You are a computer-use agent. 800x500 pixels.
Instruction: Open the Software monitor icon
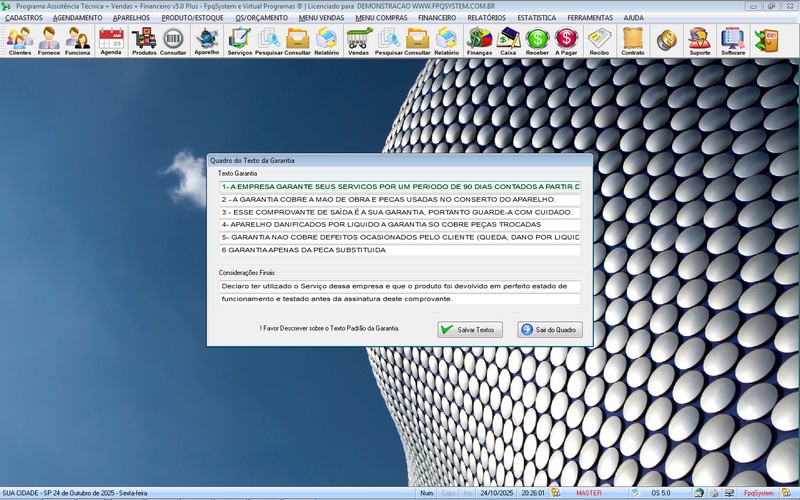[x=733, y=41]
